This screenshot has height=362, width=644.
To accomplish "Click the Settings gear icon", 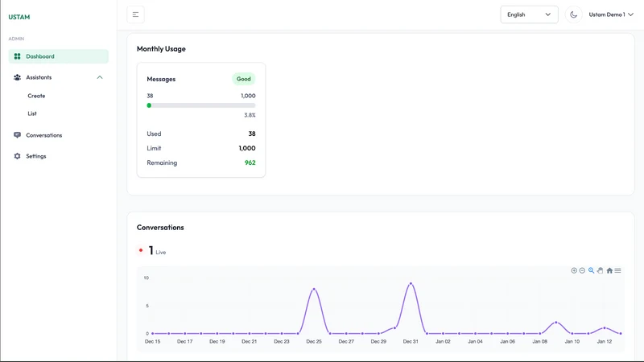I will (17, 156).
